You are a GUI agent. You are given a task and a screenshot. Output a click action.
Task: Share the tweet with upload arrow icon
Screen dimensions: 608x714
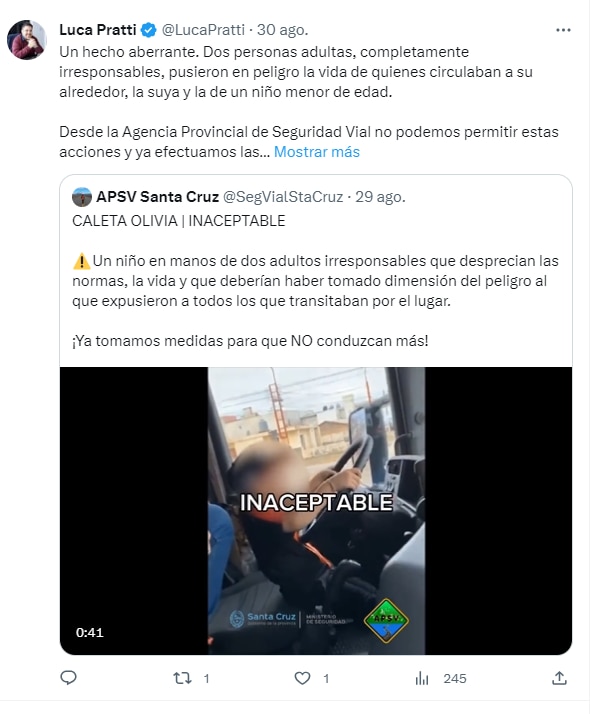point(559,678)
